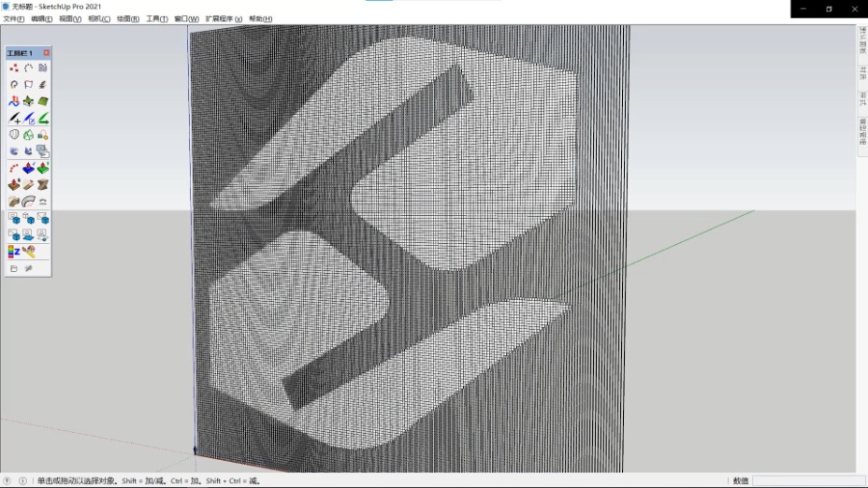
Task: Select the black feather with plus icon
Action: click(14, 118)
